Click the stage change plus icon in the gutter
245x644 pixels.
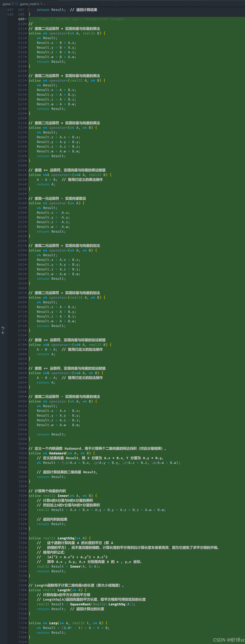(3, 333)
